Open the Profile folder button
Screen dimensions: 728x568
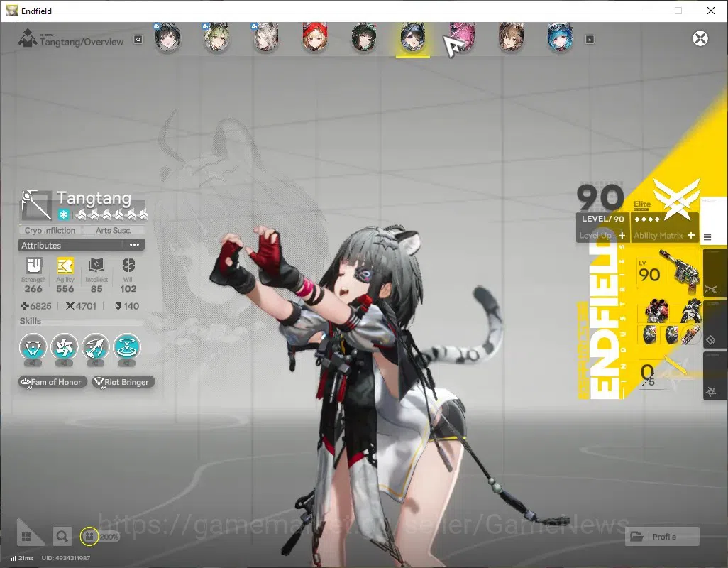(661, 537)
